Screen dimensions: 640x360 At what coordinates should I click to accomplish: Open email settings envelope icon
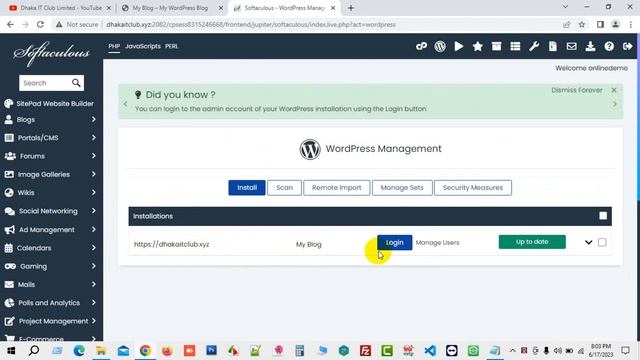pyautogui.click(x=571, y=46)
